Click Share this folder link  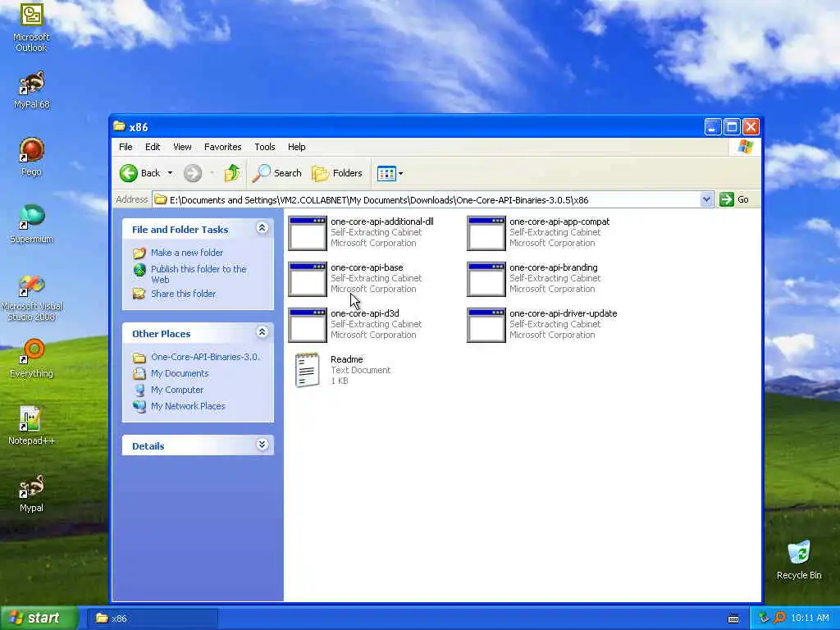[183, 294]
